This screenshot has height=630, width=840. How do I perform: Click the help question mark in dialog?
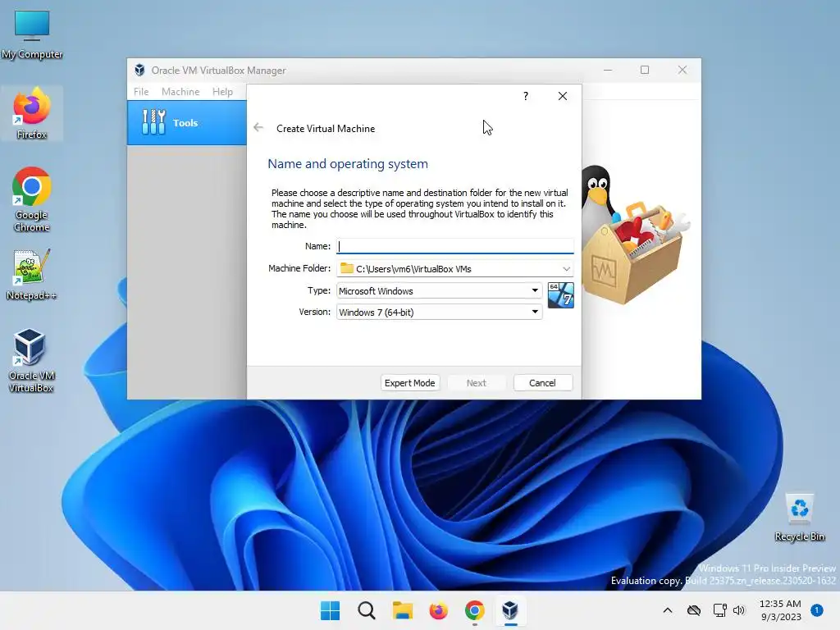click(x=526, y=96)
